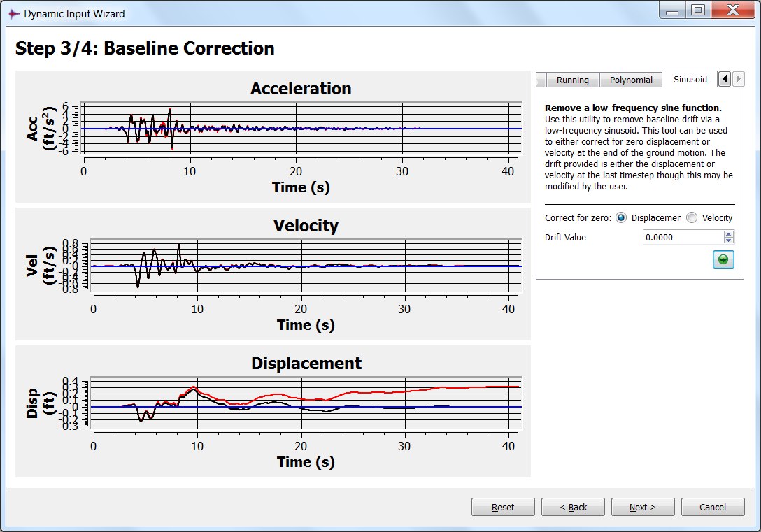The image size is (761, 532).
Task: Click the Velocity plot area
Action: (306, 266)
